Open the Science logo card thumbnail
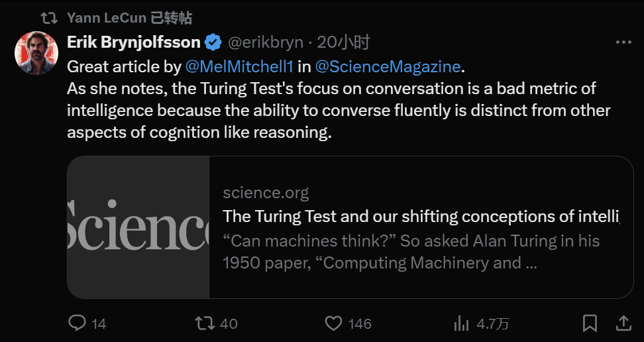 [x=138, y=227]
